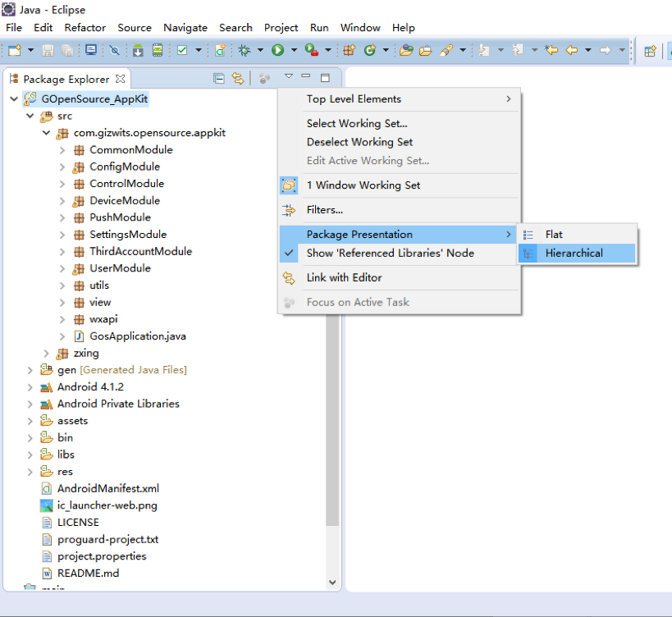Run the application with the green Run icon
672x617 pixels.
pyautogui.click(x=278, y=51)
